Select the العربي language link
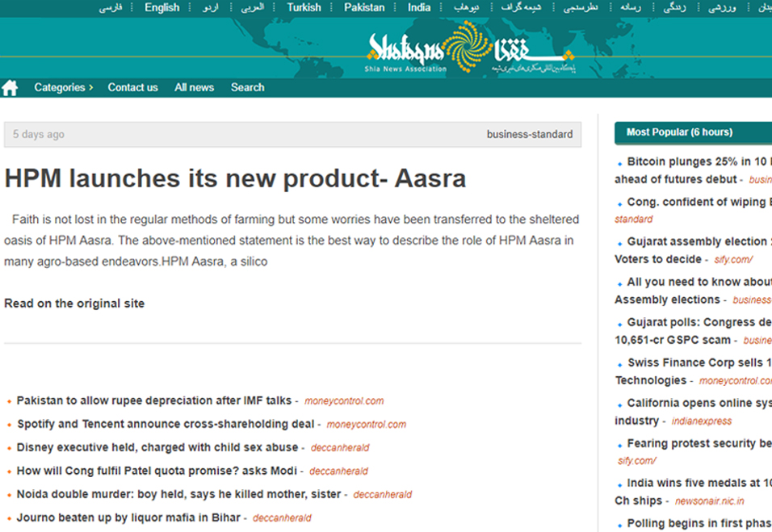The height and width of the screenshot is (532, 772). click(252, 7)
